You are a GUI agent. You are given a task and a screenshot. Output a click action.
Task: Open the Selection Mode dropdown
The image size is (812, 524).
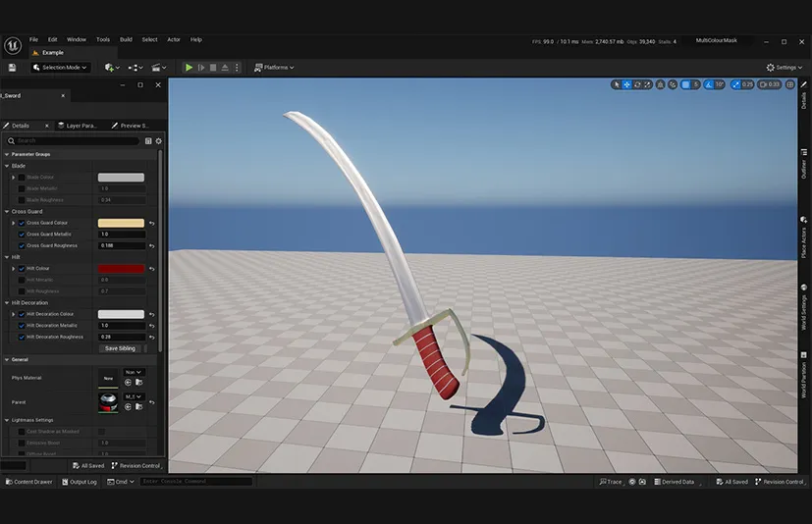pos(60,68)
